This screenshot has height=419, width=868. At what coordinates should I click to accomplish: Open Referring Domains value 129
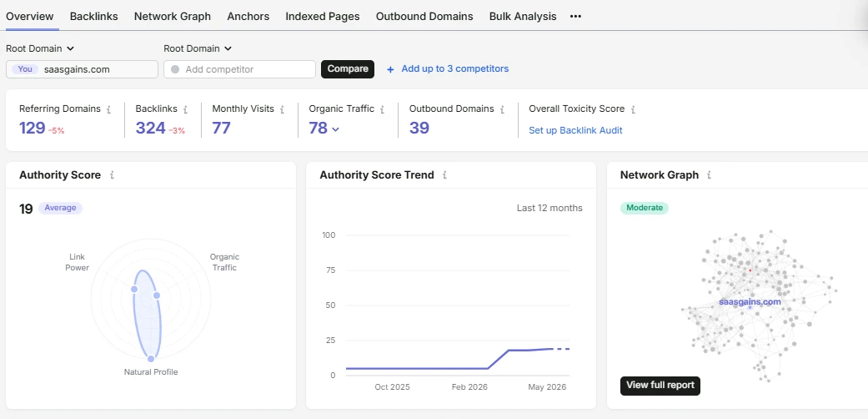33,128
